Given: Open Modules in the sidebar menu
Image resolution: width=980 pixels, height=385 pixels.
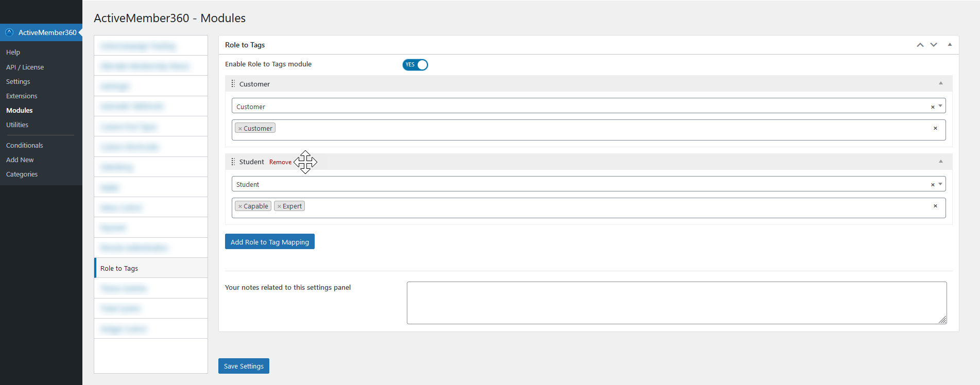Looking at the screenshot, I should (x=20, y=110).
